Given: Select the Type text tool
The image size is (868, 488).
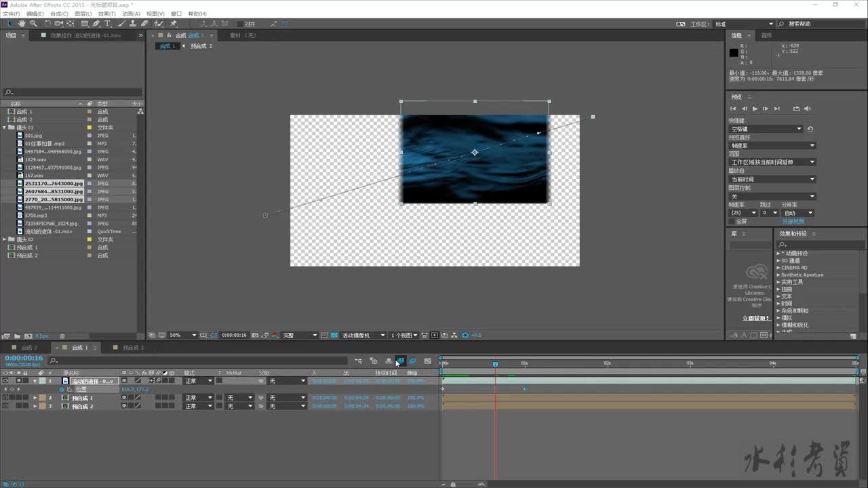Looking at the screenshot, I should point(107,24).
